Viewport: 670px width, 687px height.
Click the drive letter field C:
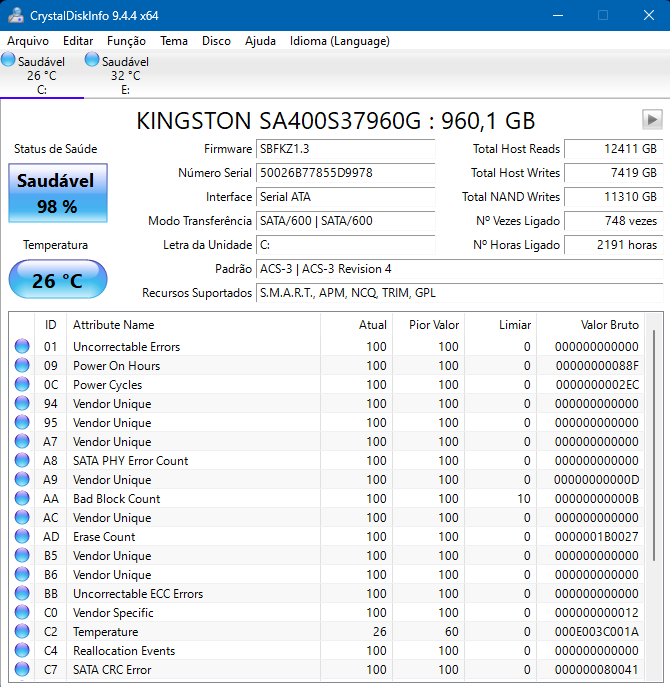(345, 245)
